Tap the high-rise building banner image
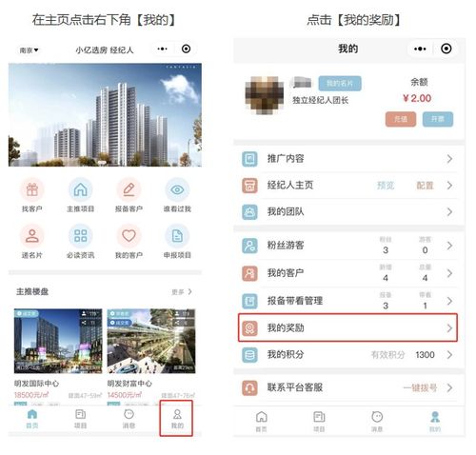The image size is (476, 455). point(105,115)
